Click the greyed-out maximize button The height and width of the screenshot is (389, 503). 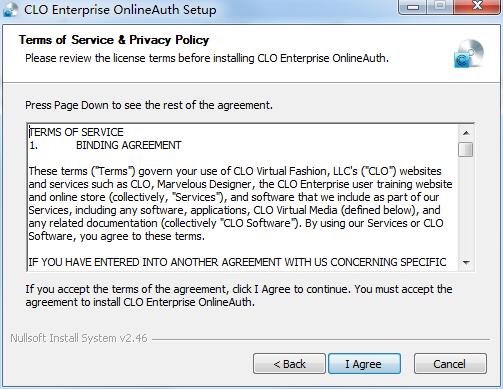[x=440, y=7]
